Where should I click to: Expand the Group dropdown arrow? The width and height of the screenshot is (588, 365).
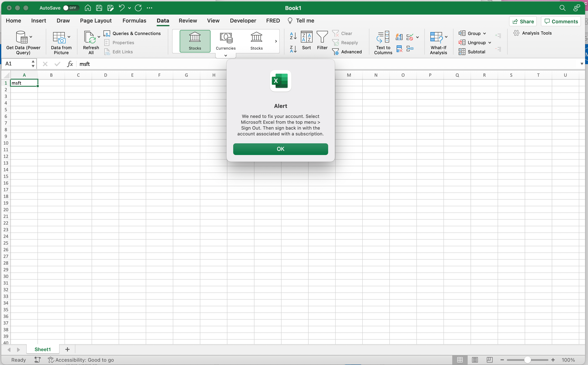pos(485,34)
